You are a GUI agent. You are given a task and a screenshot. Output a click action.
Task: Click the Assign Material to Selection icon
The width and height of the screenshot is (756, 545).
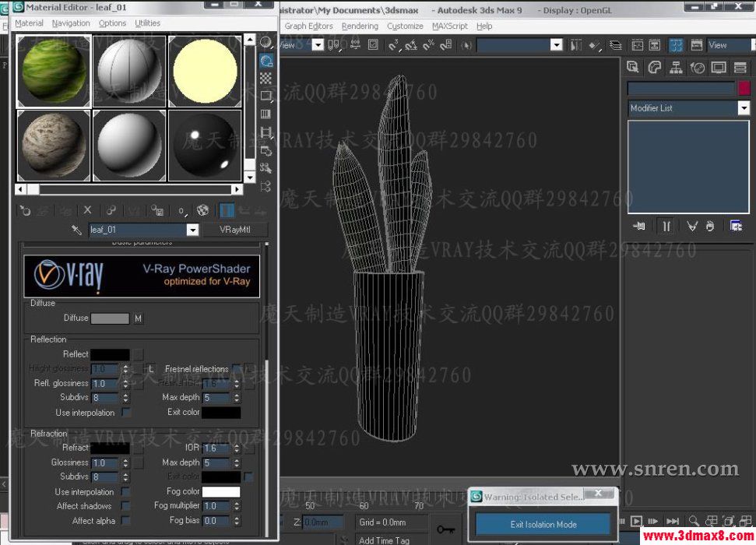[65, 210]
